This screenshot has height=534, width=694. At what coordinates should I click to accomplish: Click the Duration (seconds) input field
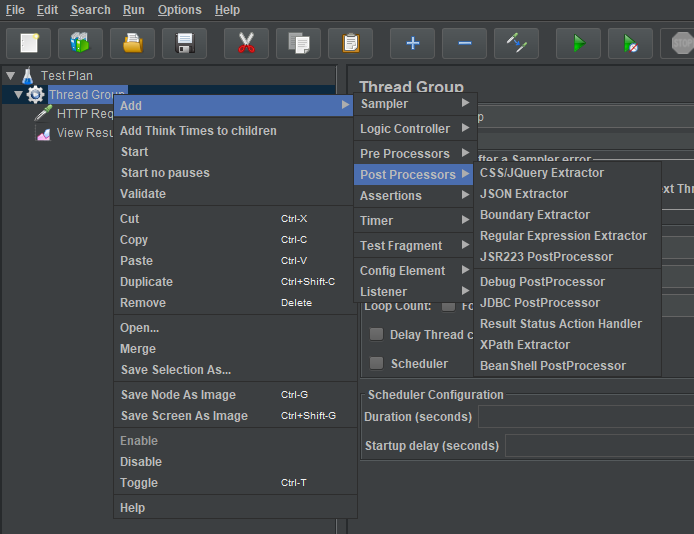coord(585,417)
